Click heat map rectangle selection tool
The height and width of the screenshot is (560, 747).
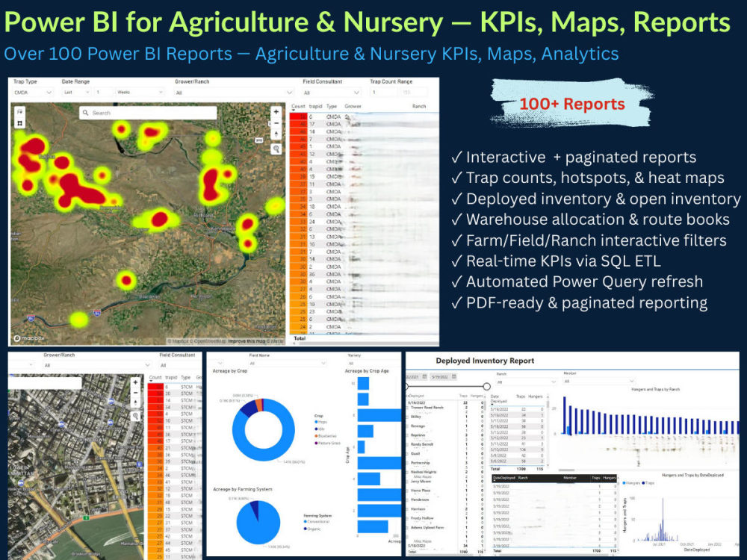coord(19,123)
